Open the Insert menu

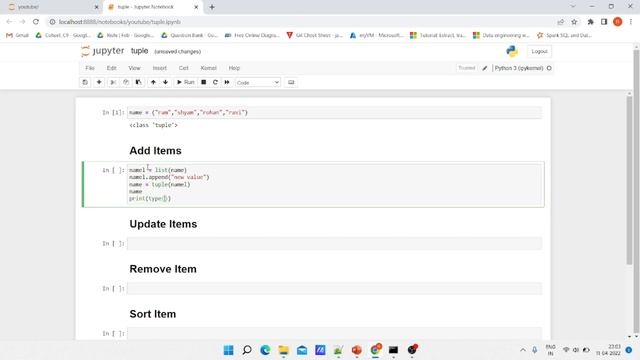coord(160,68)
